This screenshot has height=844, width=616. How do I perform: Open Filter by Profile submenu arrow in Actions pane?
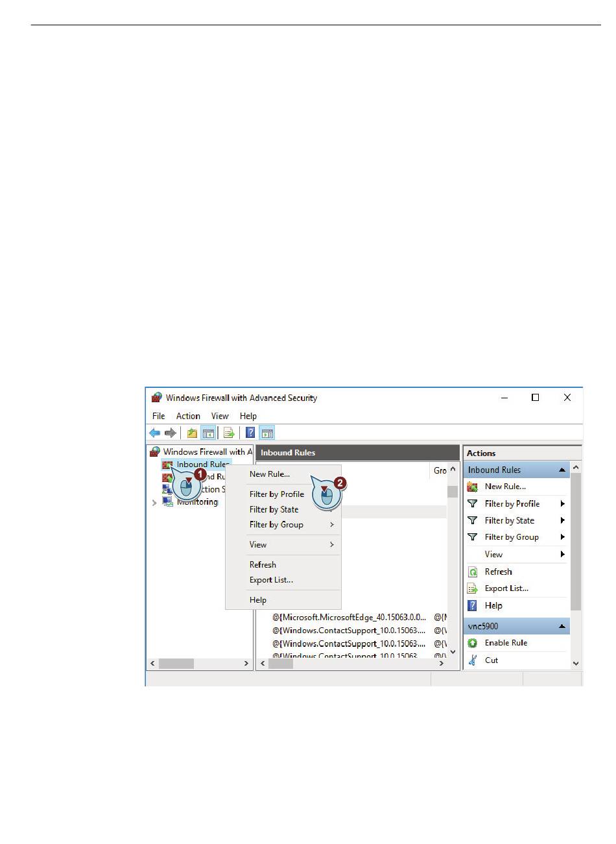click(563, 503)
